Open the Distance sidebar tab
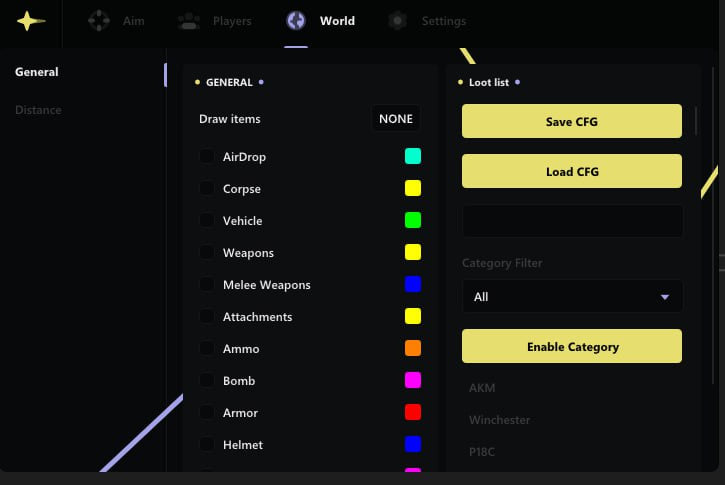 click(x=38, y=110)
